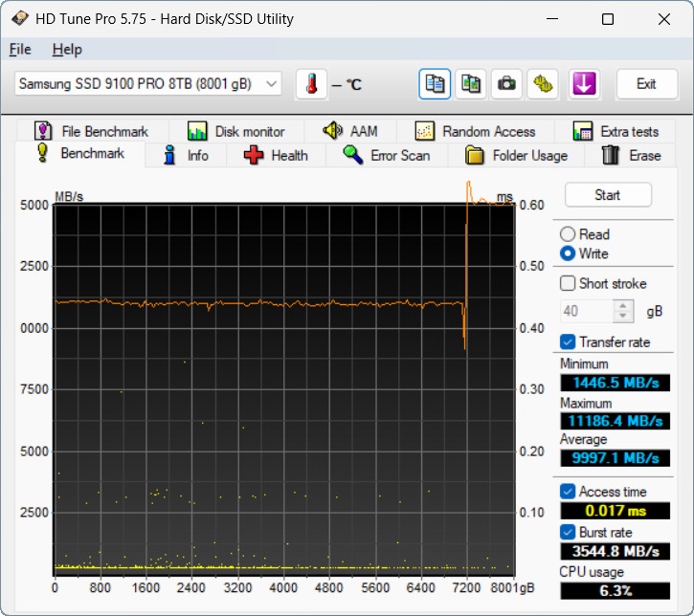Expand the Samsung SSD 9100 PRO drive dropdown
Viewport: 694px width, 616px height.
[148, 83]
